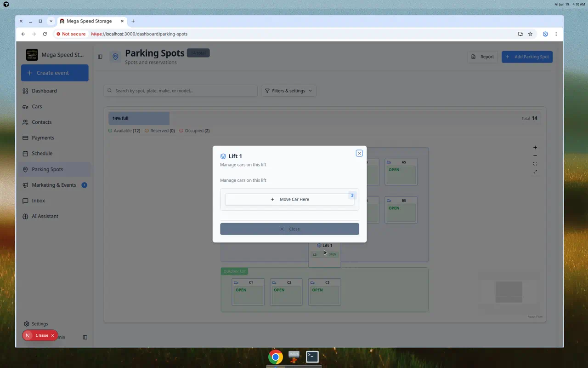Click the Outdoor Lot label
Image resolution: width=588 pixels, height=368 pixels.
[235, 271]
